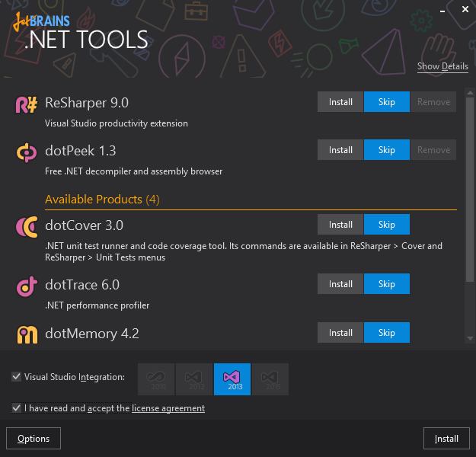Choose Skip for ReSharper 9.0
This screenshot has width=476, height=457.
387,102
